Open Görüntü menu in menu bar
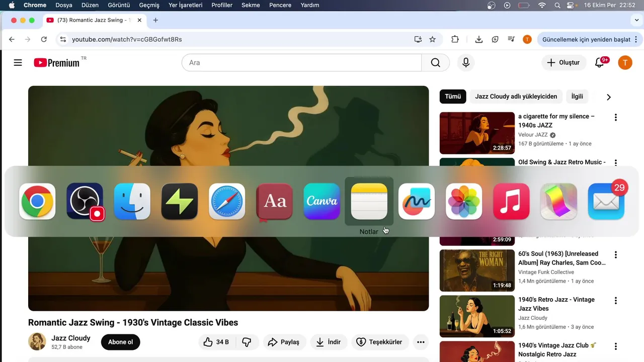This screenshot has height=362, width=644. 119,5
